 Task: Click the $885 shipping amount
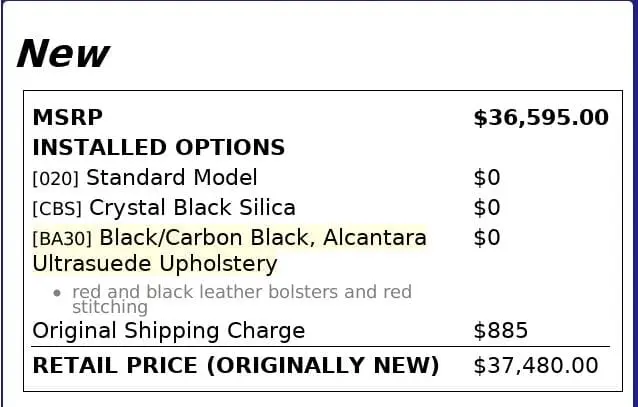click(x=500, y=330)
